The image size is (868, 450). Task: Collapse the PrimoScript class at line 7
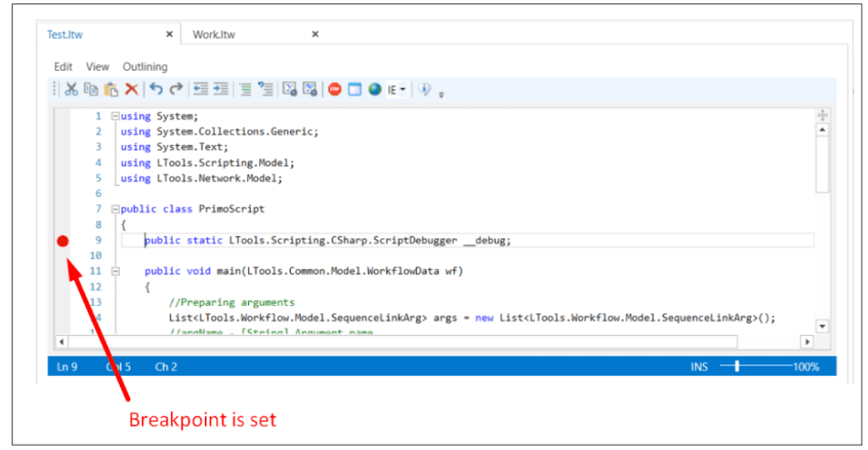[116, 209]
